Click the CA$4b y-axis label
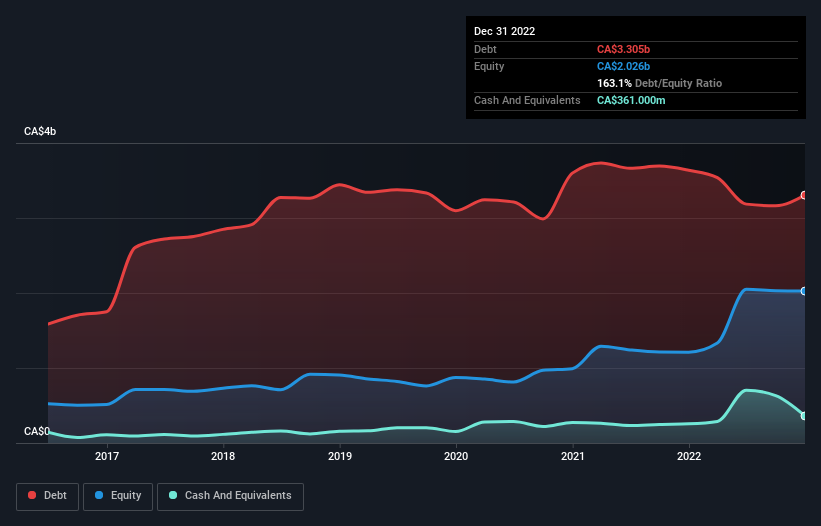Image resolution: width=821 pixels, height=526 pixels. (x=40, y=131)
